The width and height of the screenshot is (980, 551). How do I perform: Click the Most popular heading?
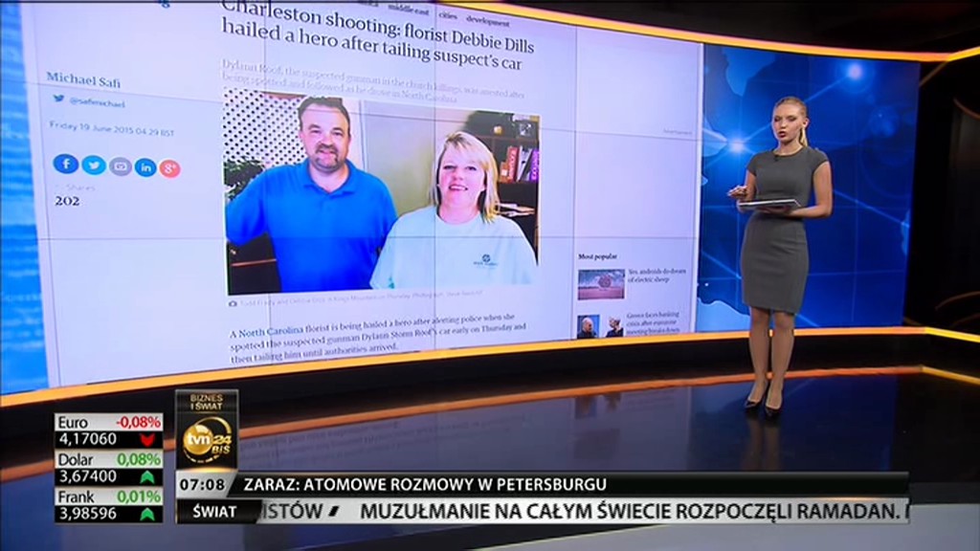[x=597, y=256]
